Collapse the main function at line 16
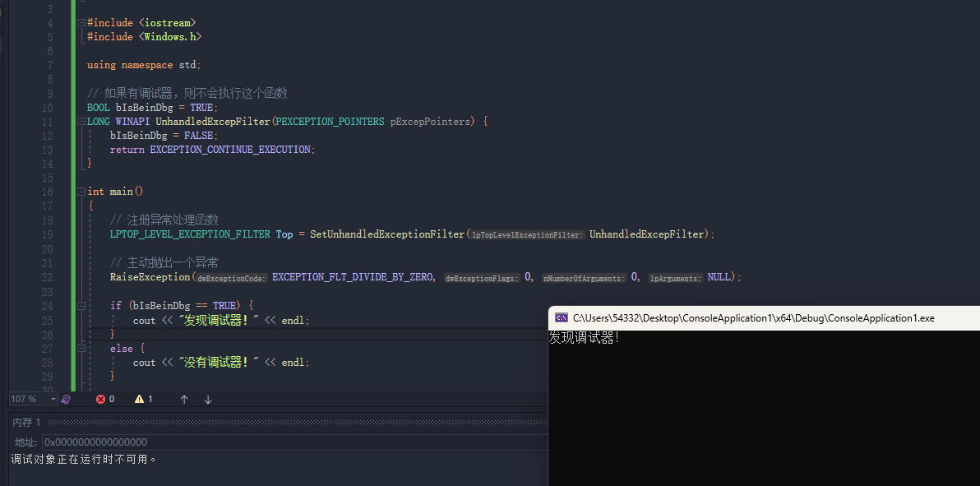The width and height of the screenshot is (980, 486). [x=81, y=192]
